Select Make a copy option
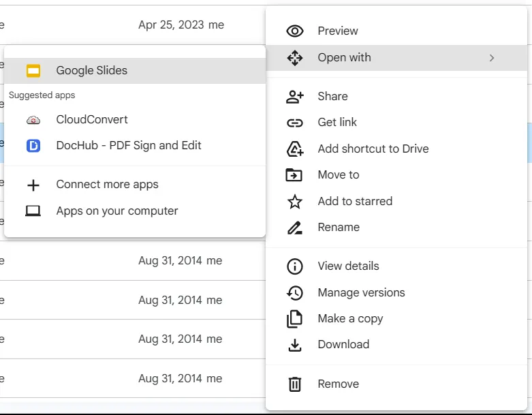532x415 pixels. coord(350,318)
